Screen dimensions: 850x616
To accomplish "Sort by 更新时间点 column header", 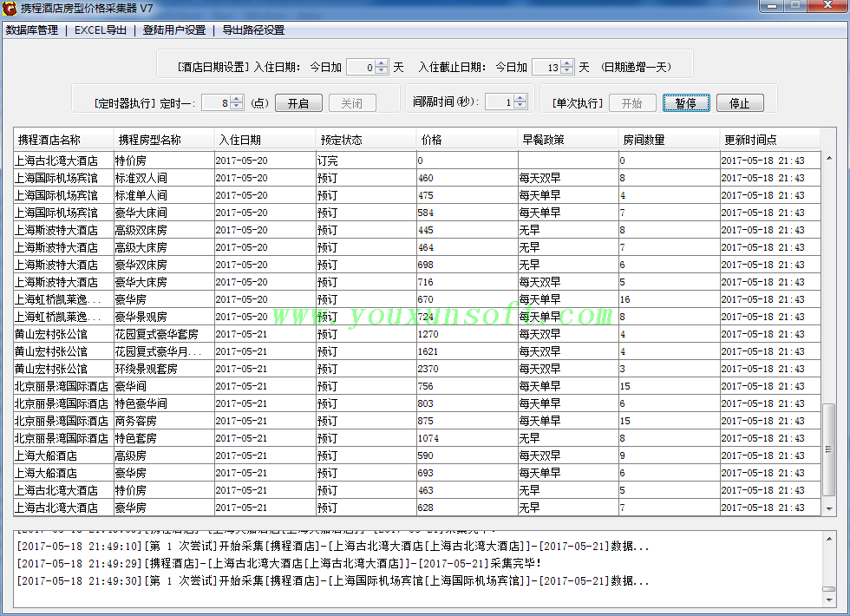I will point(769,140).
